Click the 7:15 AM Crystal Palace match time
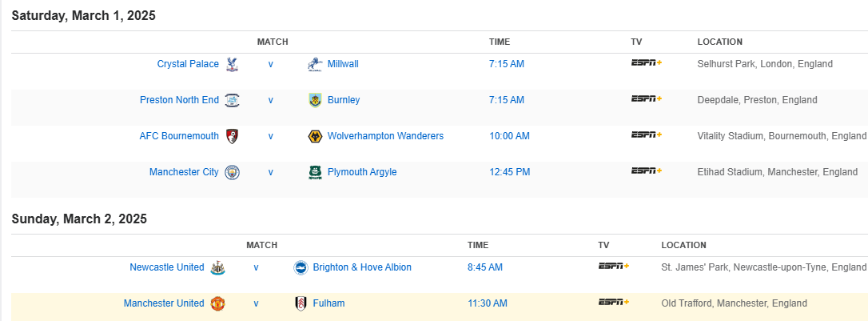The height and width of the screenshot is (321, 868). point(507,64)
